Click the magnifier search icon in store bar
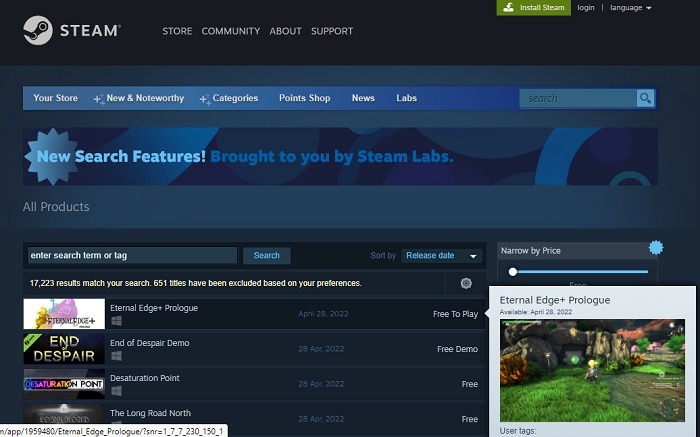 (x=645, y=98)
